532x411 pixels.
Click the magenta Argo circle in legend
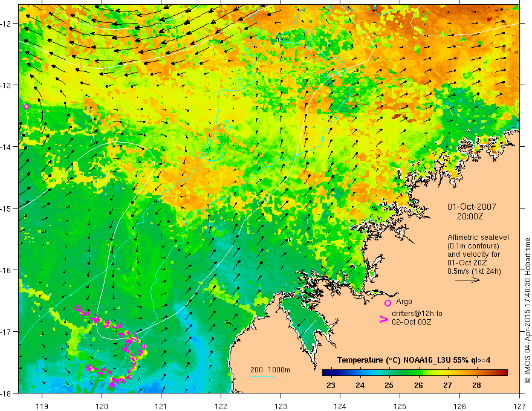click(x=388, y=303)
